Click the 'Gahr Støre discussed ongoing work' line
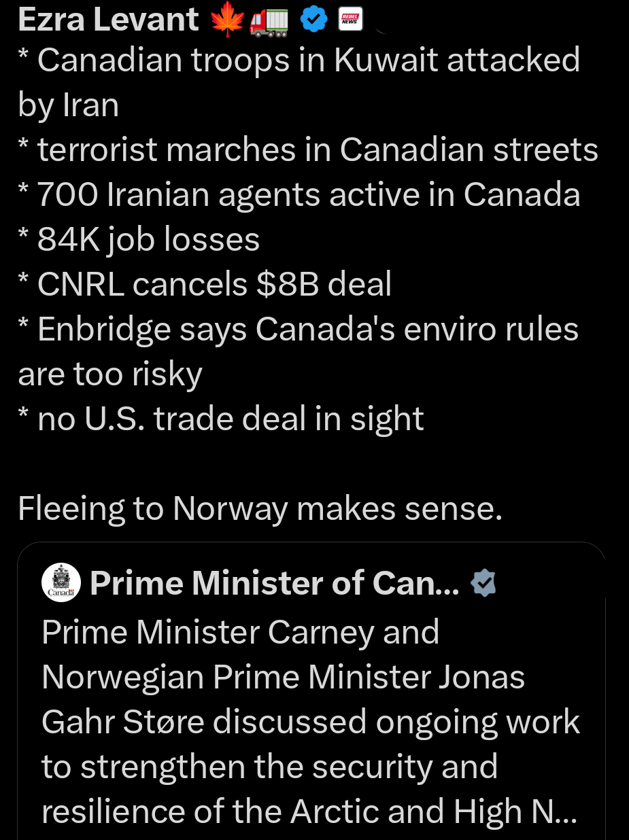This screenshot has height=840, width=629. pyautogui.click(x=310, y=722)
